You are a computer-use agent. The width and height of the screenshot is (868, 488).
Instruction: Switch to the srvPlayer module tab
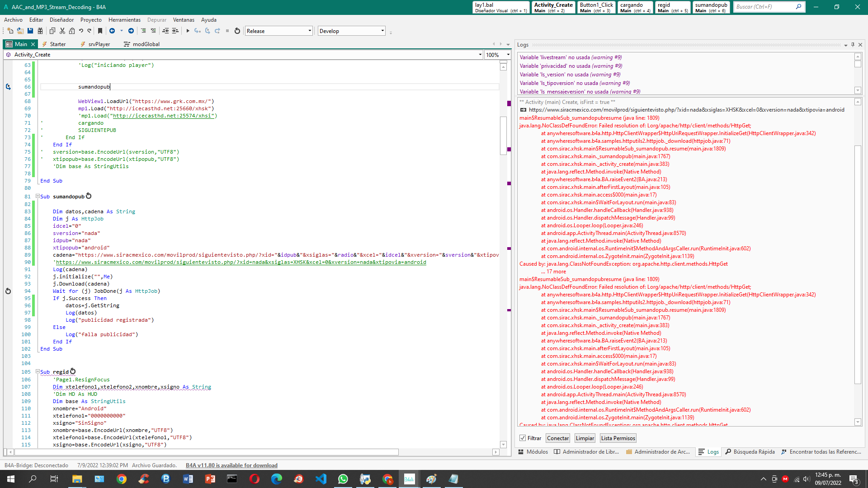(99, 44)
